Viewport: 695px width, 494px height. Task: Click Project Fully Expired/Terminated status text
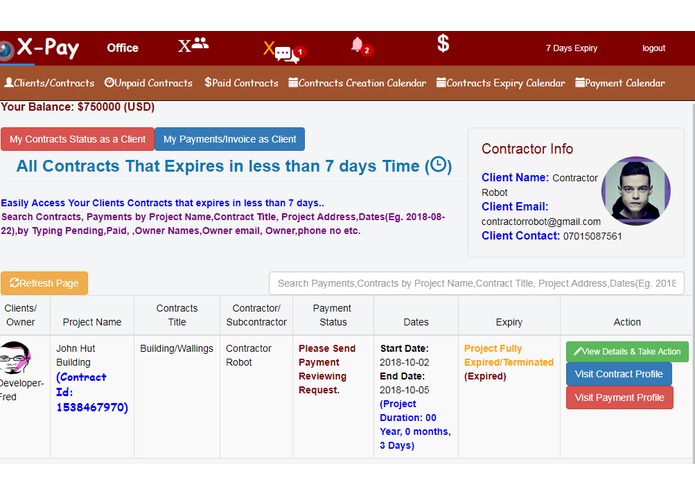508,355
